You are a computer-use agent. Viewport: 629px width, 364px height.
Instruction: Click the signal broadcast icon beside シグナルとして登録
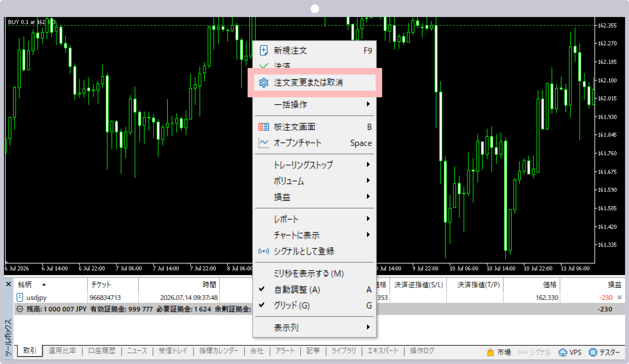tap(263, 251)
